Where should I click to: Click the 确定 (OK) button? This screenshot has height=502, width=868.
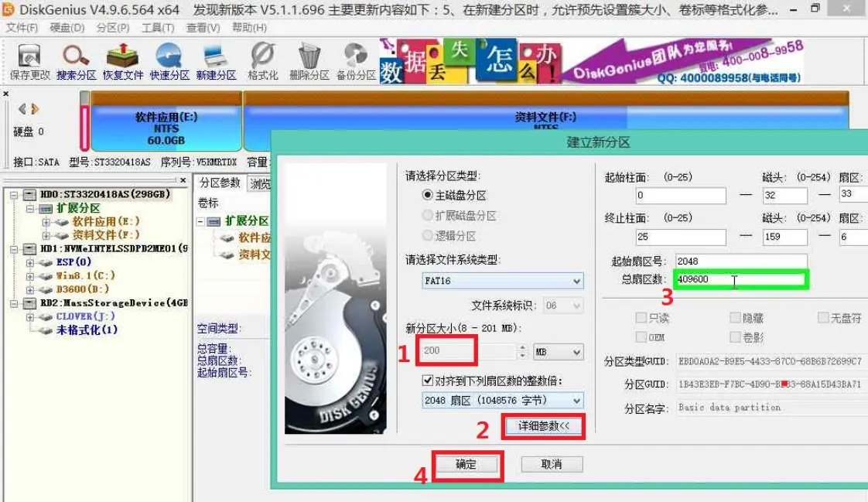(x=466, y=465)
